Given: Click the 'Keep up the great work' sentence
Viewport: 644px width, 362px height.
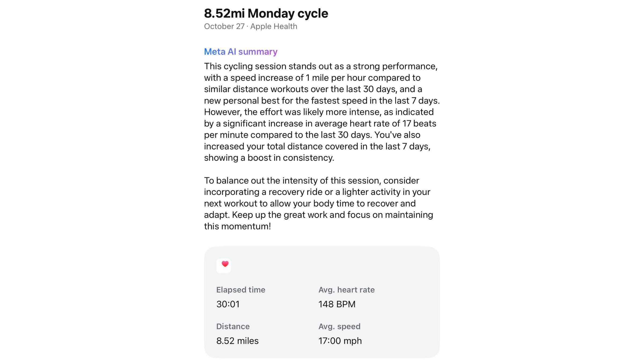Looking at the screenshot, I should (332, 215).
